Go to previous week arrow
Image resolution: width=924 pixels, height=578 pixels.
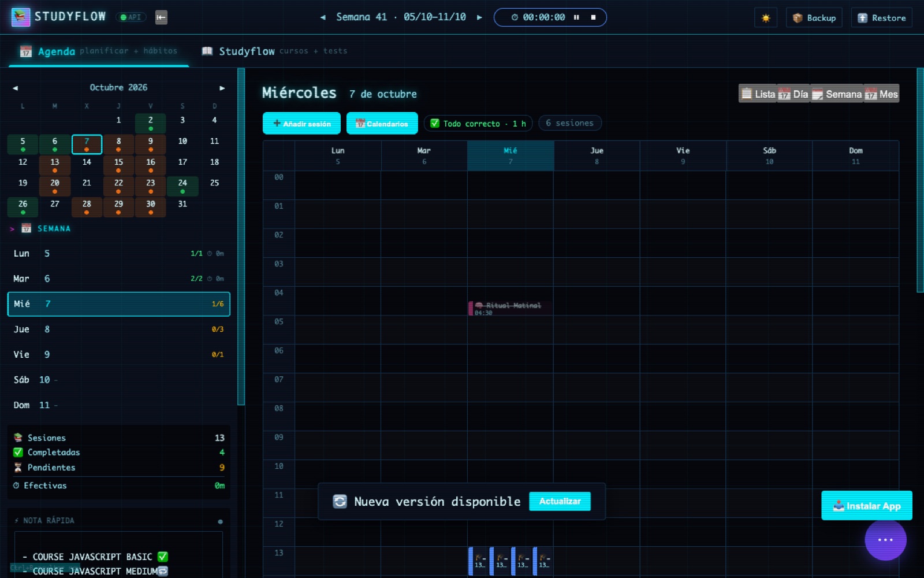(323, 17)
